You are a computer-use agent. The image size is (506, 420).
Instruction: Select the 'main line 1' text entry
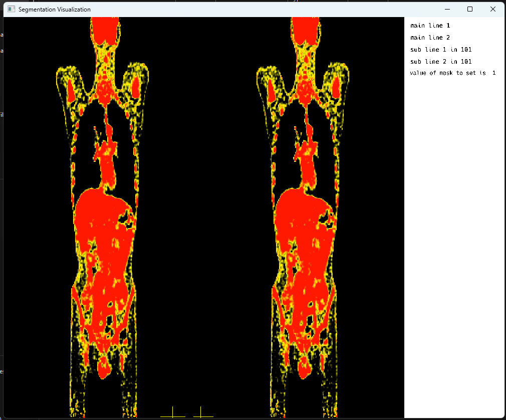(x=430, y=25)
